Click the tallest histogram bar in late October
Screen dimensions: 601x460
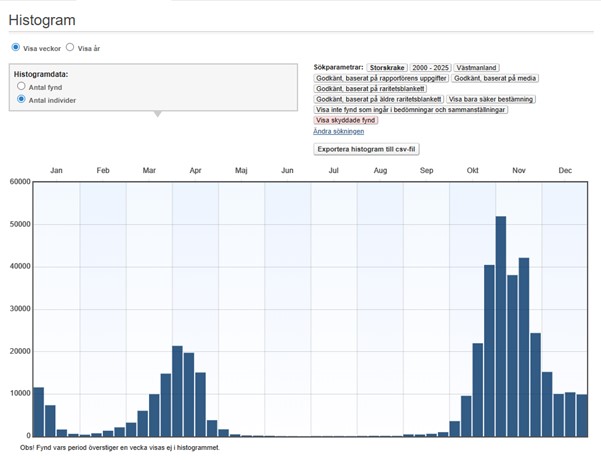501,326
